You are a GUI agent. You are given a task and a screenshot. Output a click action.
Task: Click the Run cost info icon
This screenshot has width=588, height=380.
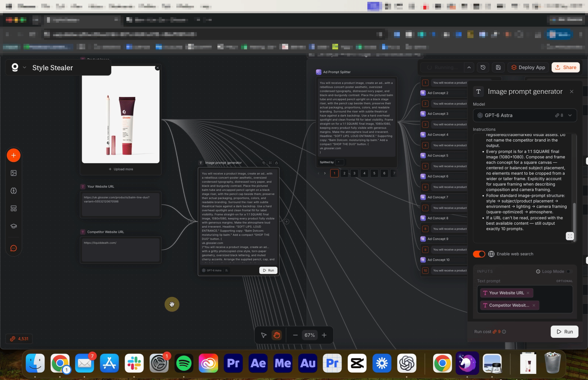pos(504,332)
